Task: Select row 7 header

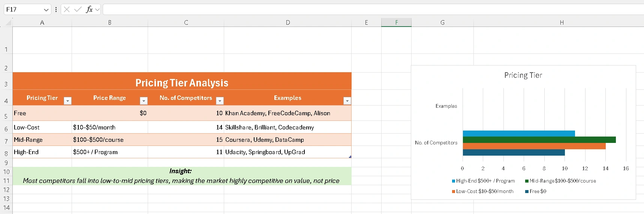Action: coord(6,141)
